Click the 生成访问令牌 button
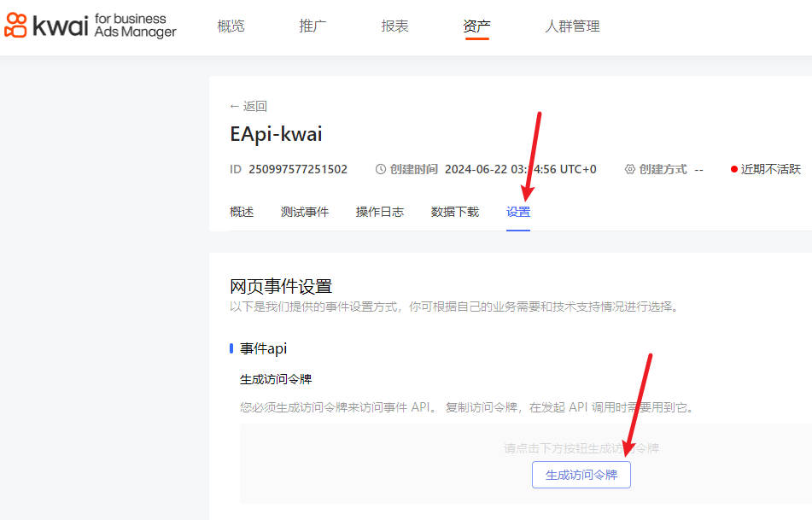Screen dimensions: 812x520 coord(581,475)
